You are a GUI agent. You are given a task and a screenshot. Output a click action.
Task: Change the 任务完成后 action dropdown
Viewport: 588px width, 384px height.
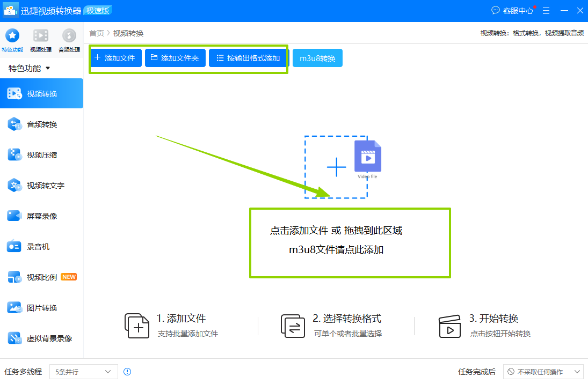543,372
